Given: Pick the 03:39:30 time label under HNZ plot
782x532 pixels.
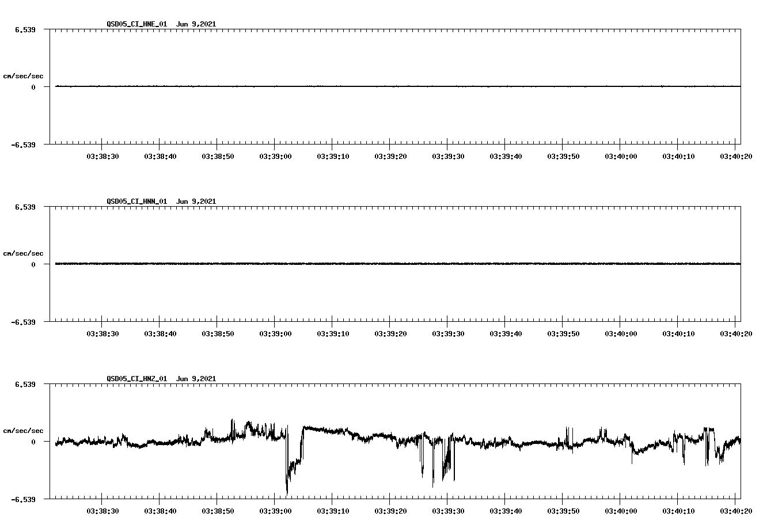Looking at the screenshot, I should tap(448, 511).
